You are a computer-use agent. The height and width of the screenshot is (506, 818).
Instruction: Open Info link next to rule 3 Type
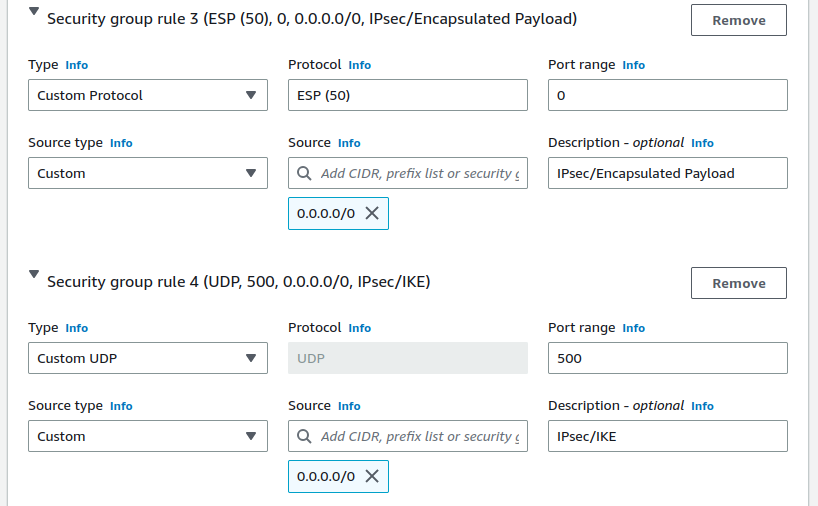(76, 65)
